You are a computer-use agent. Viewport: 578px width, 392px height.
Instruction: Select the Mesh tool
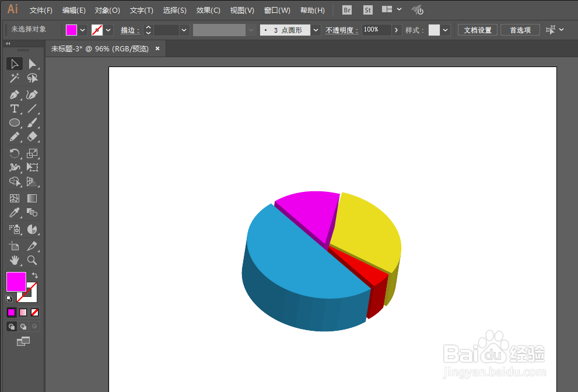pyautogui.click(x=15, y=198)
